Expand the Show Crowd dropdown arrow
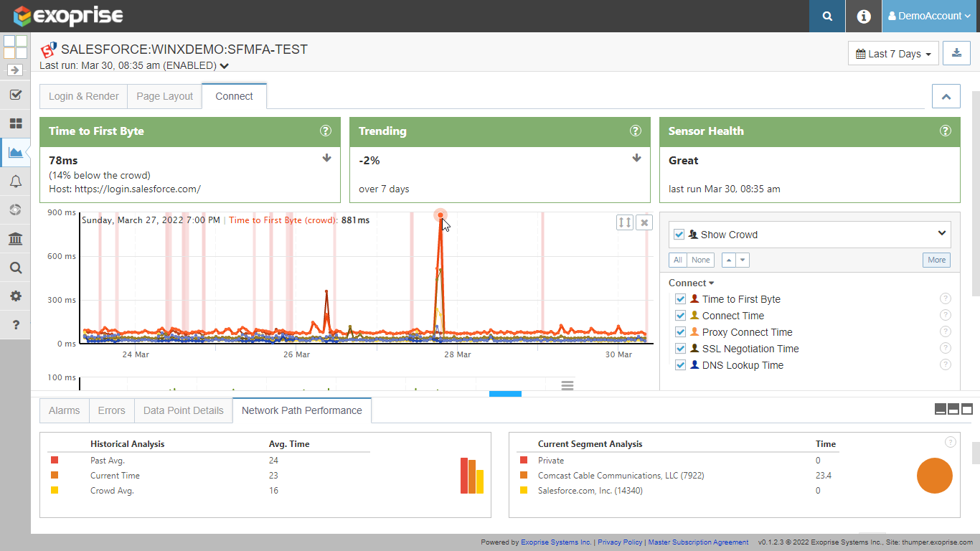Screen dimensions: 980x551 tap(941, 233)
